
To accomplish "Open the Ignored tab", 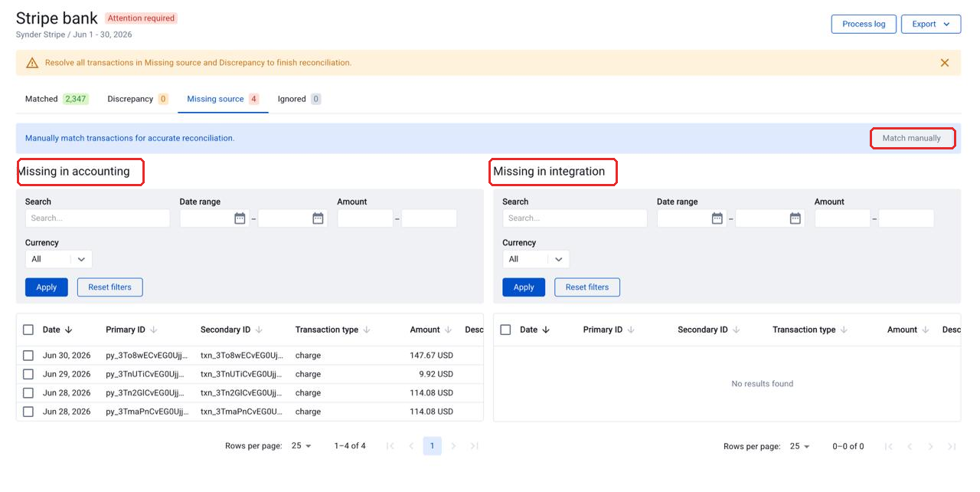I will [x=299, y=99].
